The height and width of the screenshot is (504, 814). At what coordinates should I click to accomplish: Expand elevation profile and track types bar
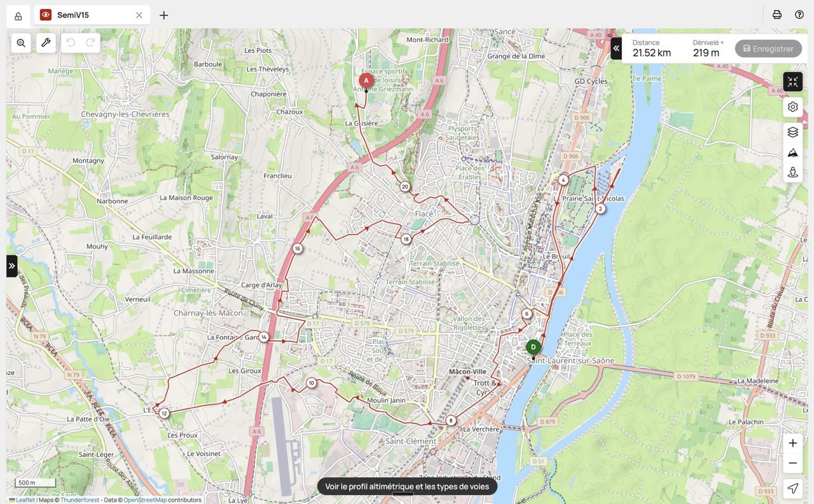(407, 487)
